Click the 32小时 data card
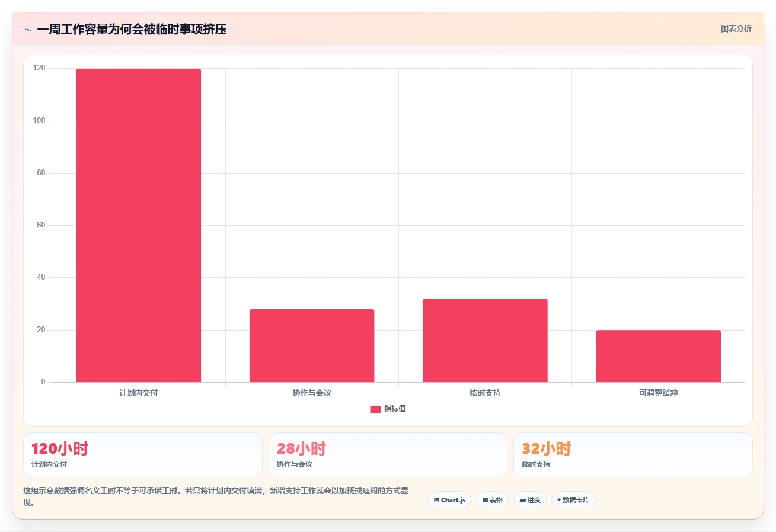The width and height of the screenshot is (776, 532). point(633,454)
